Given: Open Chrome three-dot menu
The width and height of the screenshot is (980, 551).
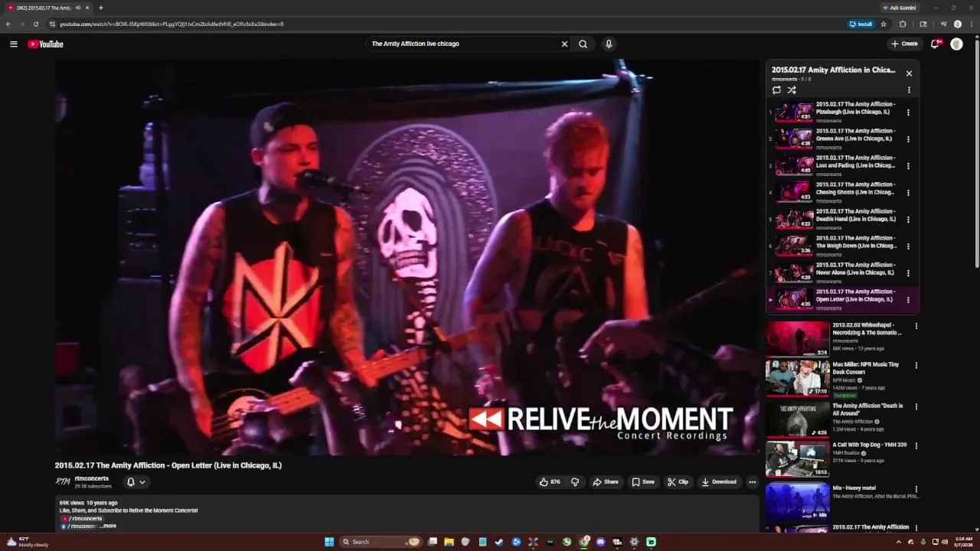Looking at the screenshot, I should [972, 24].
